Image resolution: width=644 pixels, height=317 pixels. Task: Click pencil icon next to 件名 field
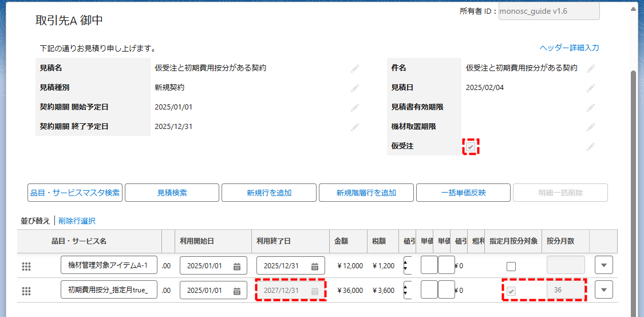click(x=590, y=68)
